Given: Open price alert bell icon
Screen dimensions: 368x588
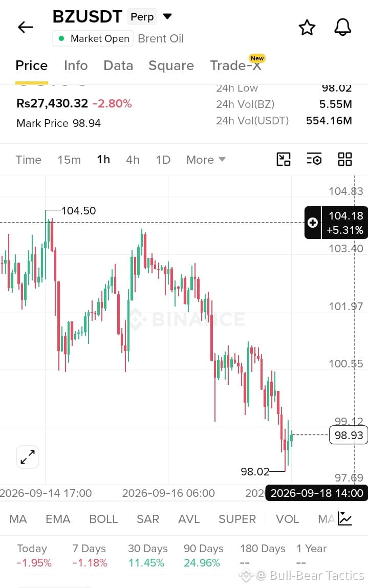Looking at the screenshot, I should [x=342, y=27].
